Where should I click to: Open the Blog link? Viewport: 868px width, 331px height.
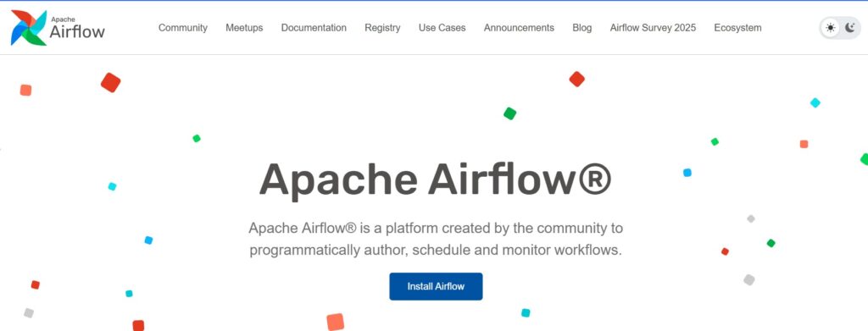click(x=581, y=28)
